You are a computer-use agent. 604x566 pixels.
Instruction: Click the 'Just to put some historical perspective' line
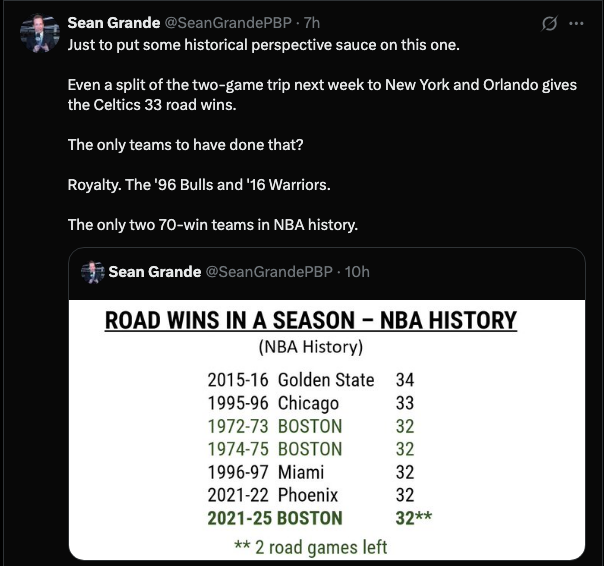[263, 45]
